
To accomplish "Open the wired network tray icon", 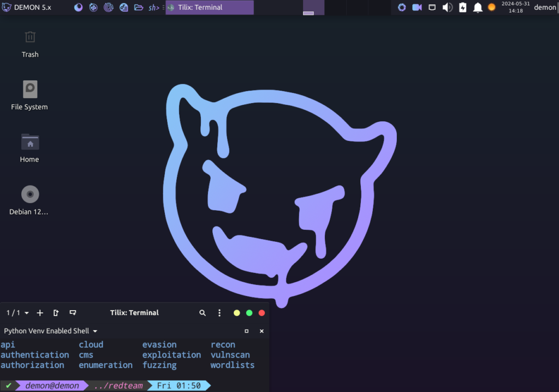I will click(432, 7).
